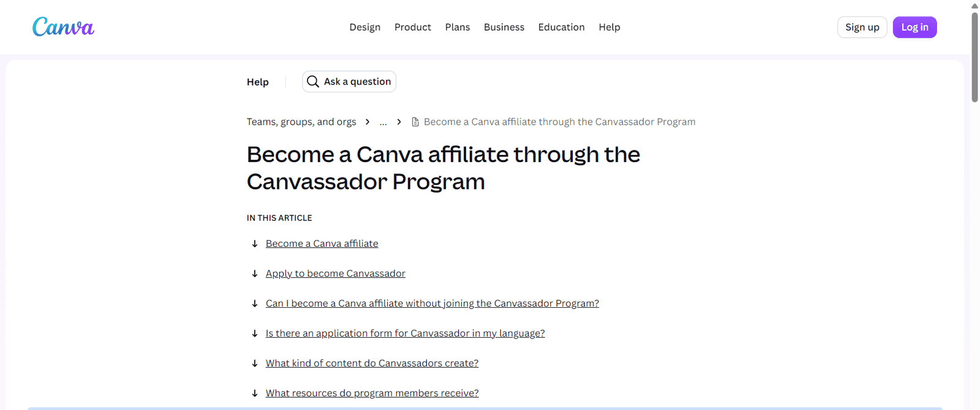Click the arrow beside What resources do program members

pos(255,393)
